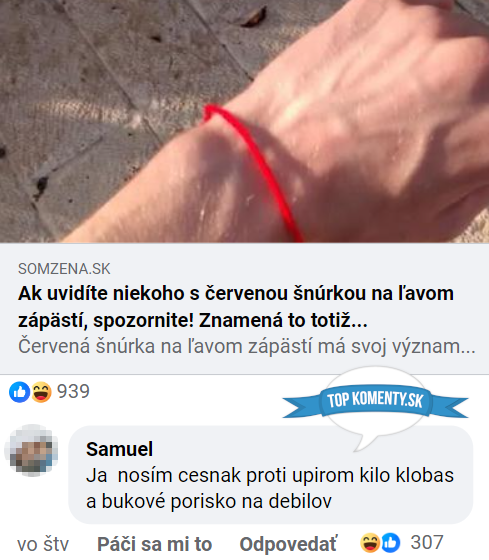489x560 pixels.
Task: Open the red string wrist photo
Action: click(x=244, y=121)
